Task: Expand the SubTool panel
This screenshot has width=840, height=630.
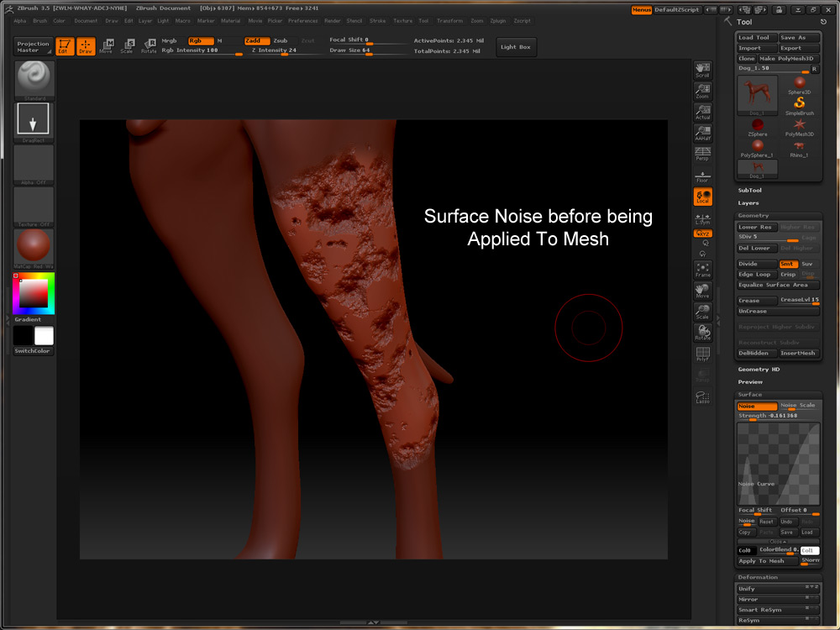Action: 750,191
